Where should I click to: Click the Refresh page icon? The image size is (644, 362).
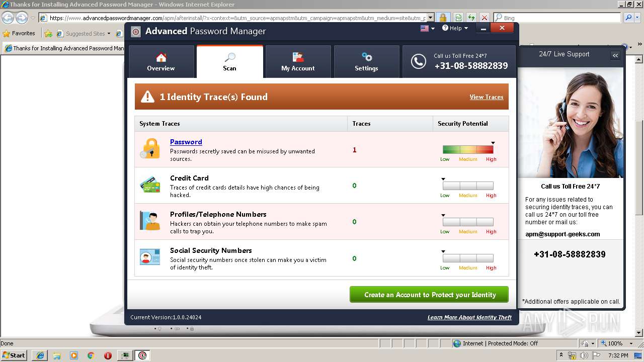coord(471,18)
